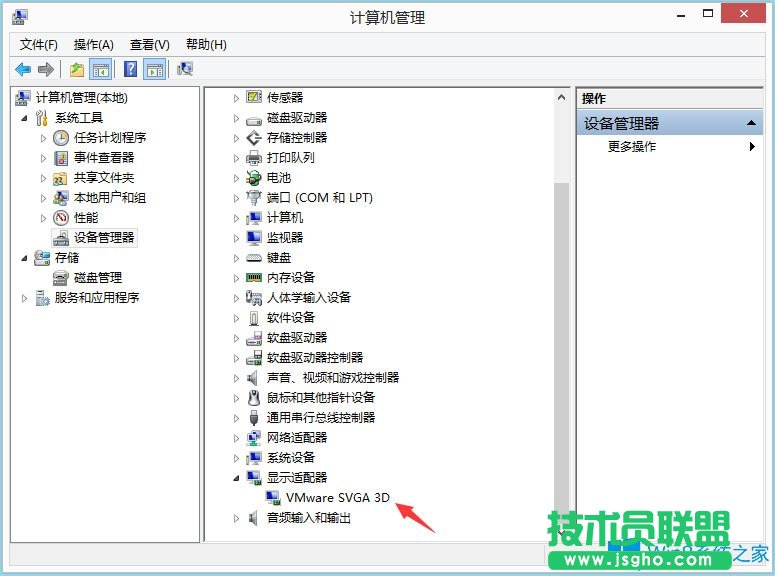Open the 查看(V) menu
The image size is (775, 576).
pyautogui.click(x=149, y=45)
